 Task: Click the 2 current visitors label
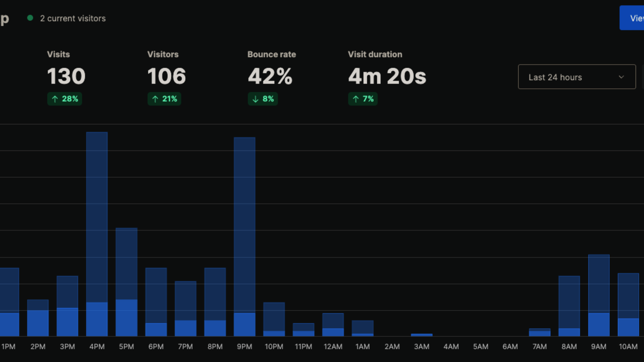(73, 18)
